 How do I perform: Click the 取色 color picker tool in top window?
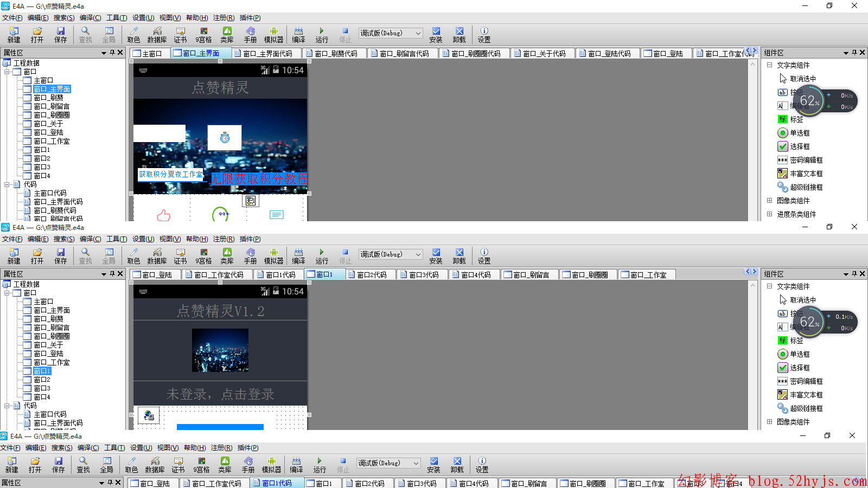tap(133, 35)
